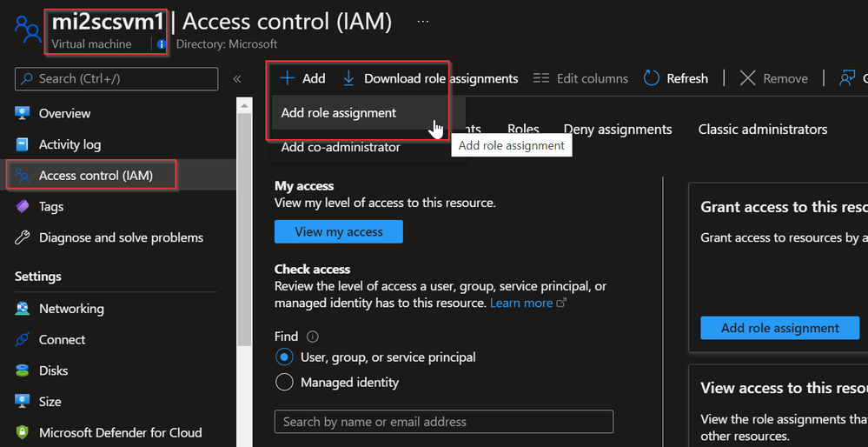868x447 pixels.
Task: Click the Edit columns icon
Action: pyautogui.click(x=540, y=78)
